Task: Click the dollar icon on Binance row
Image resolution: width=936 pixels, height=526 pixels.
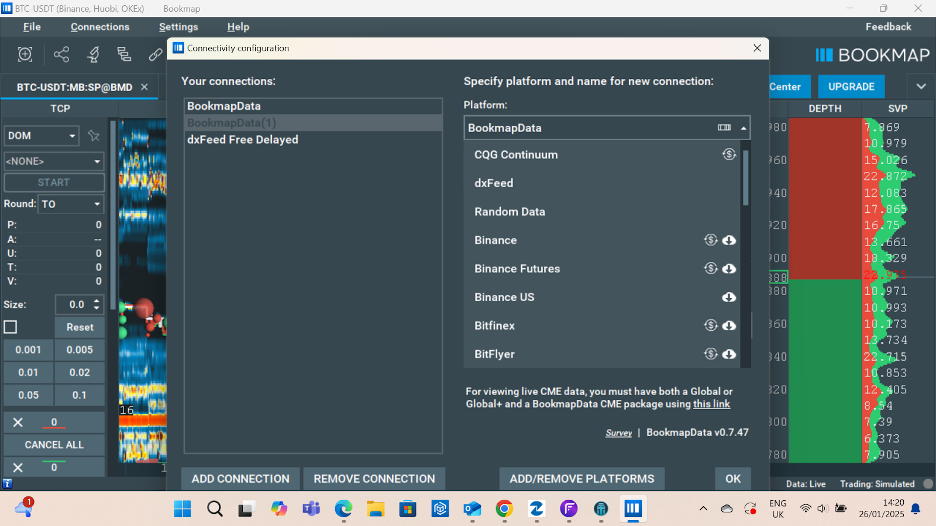Action: pos(710,240)
